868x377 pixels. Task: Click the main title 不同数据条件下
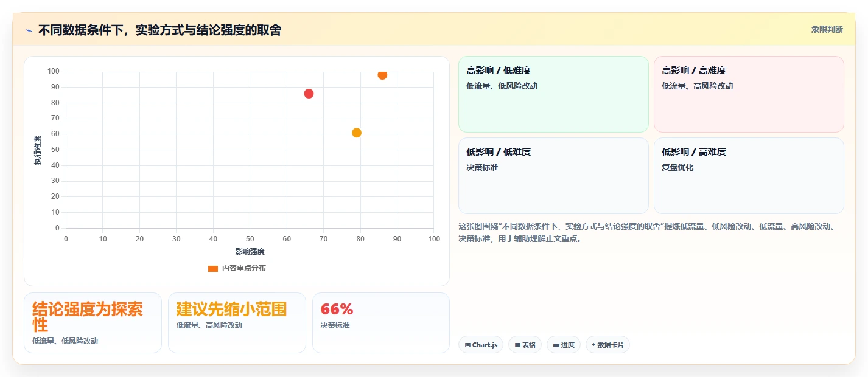click(x=159, y=30)
